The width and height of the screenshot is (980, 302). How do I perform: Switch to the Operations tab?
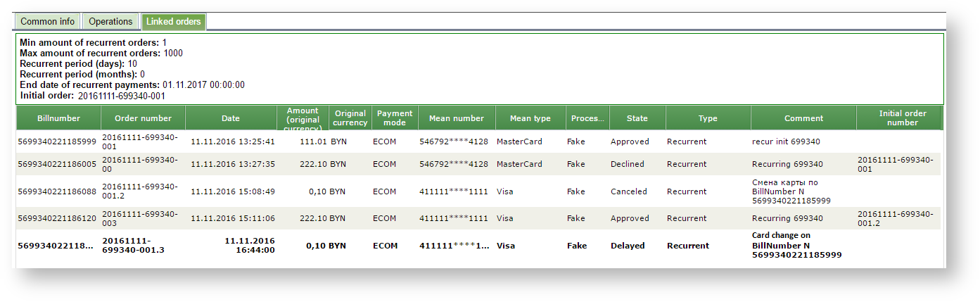coord(110,22)
